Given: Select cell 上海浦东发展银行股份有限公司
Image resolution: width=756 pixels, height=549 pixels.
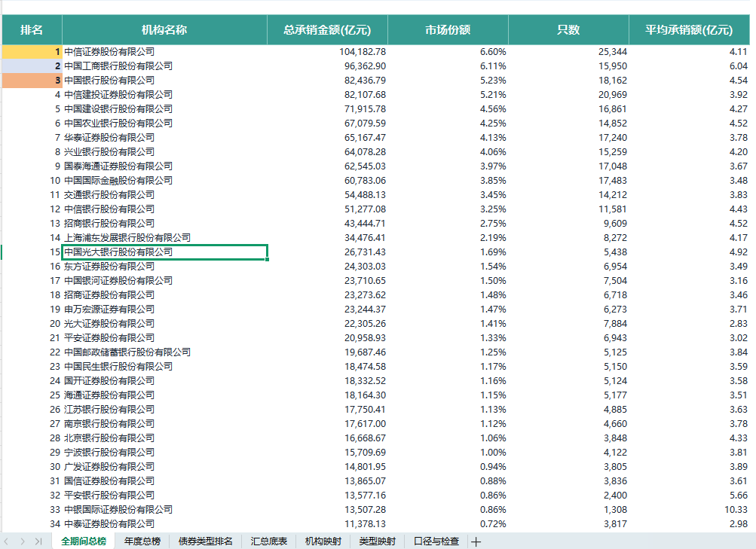Looking at the screenshot, I should click(164, 237).
